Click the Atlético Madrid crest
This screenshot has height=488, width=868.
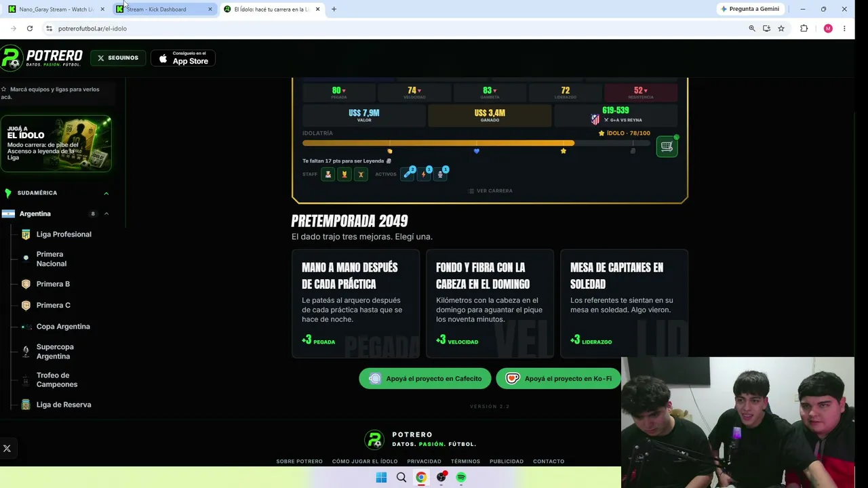click(x=595, y=119)
